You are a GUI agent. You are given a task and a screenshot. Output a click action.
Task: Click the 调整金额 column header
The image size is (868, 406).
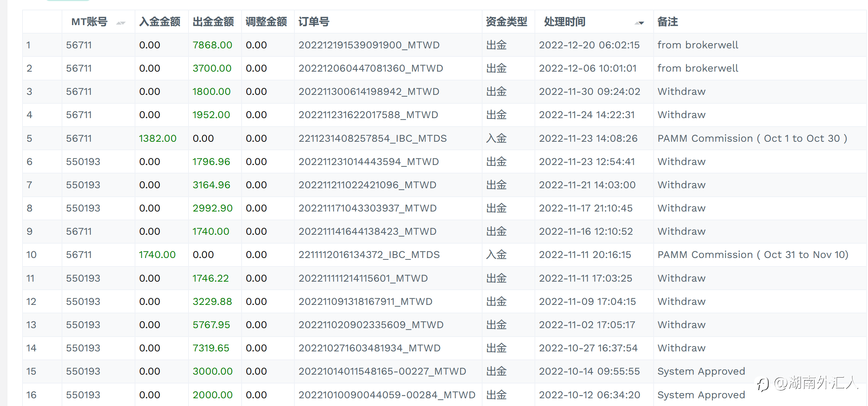(x=266, y=22)
